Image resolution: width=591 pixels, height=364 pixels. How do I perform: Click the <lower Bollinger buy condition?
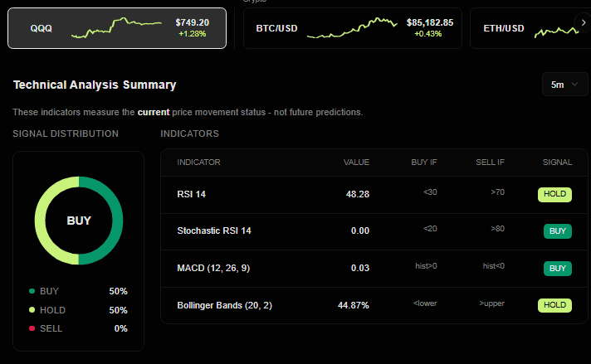425,303
